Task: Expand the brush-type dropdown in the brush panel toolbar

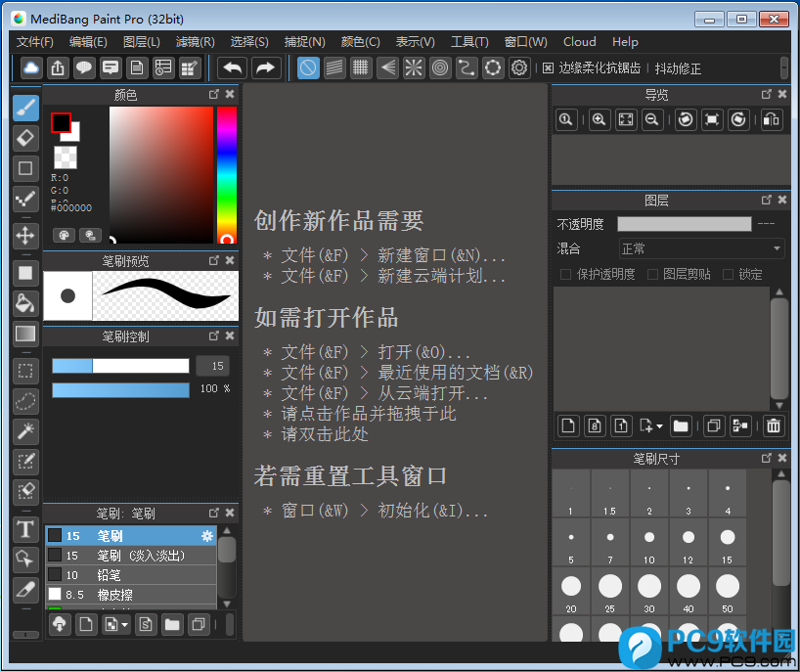Action: (x=124, y=624)
